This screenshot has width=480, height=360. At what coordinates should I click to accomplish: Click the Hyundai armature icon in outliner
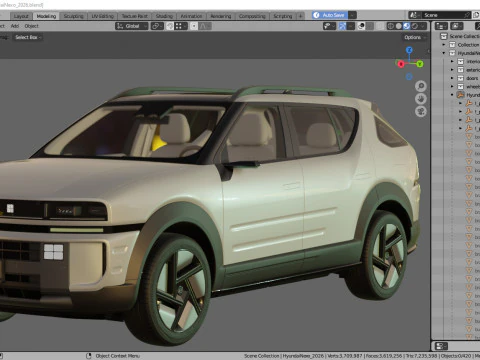(x=461, y=95)
